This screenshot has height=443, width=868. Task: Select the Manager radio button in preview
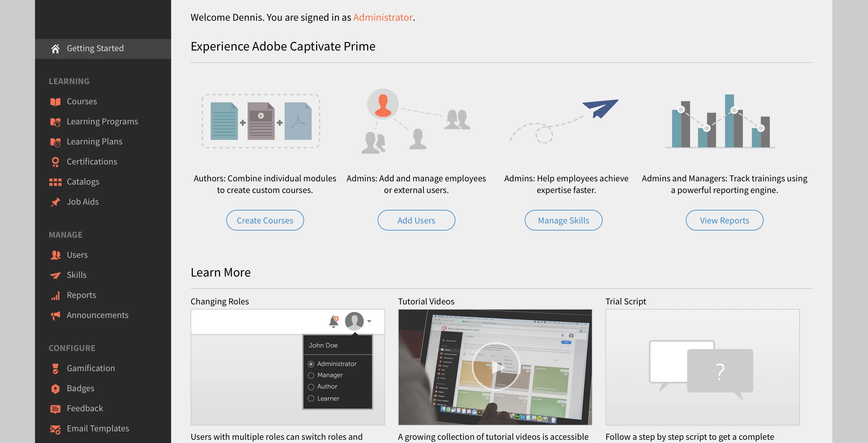point(311,375)
